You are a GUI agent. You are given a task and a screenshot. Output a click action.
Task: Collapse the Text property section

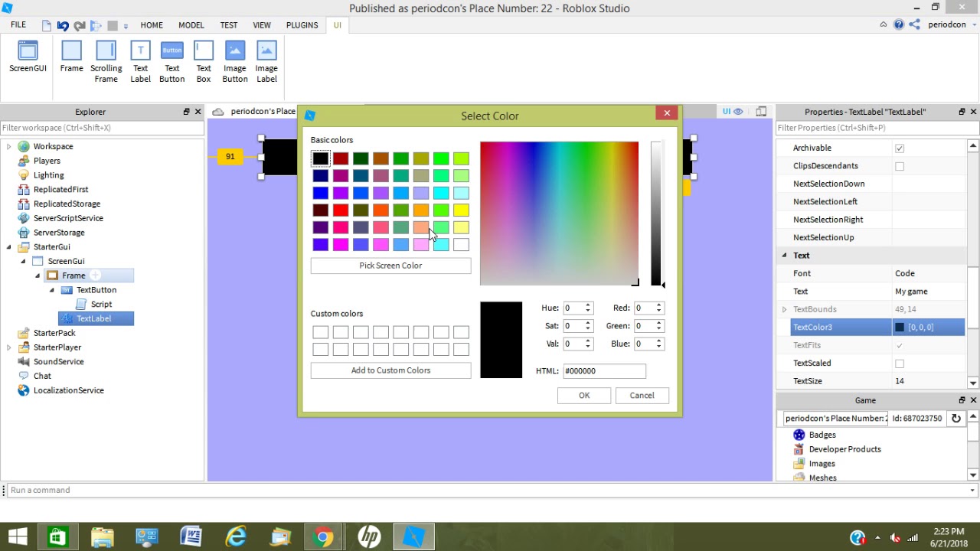784,256
